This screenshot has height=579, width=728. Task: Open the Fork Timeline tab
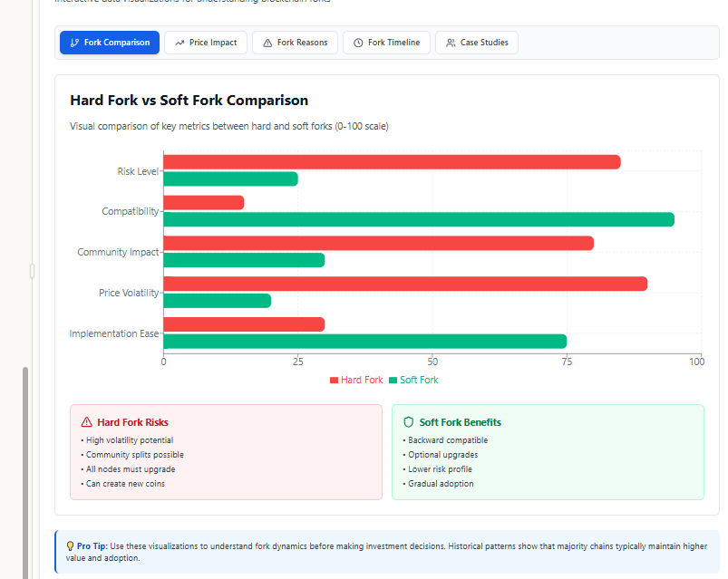(x=386, y=43)
